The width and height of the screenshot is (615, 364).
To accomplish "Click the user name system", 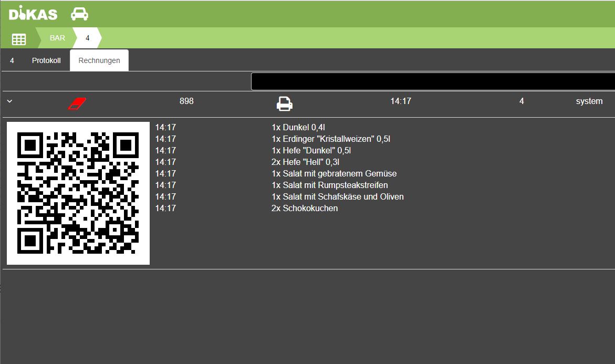I will (x=589, y=101).
